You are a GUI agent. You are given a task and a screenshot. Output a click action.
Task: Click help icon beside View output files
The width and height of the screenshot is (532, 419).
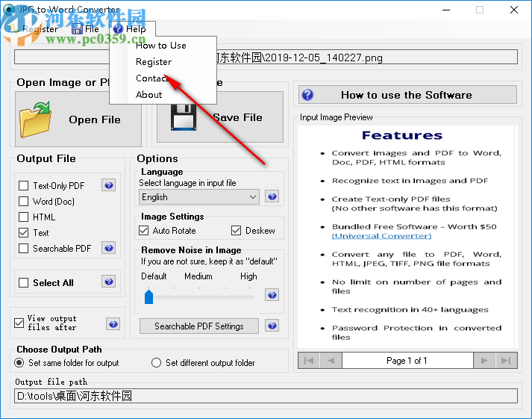113,324
